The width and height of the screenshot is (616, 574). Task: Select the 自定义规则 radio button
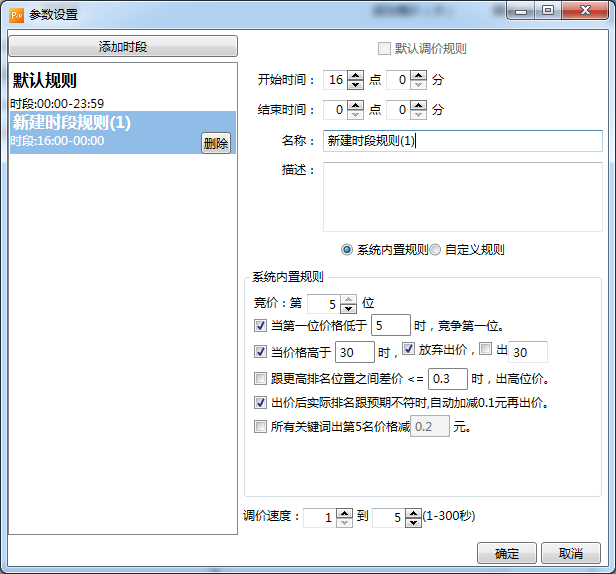tap(435, 249)
